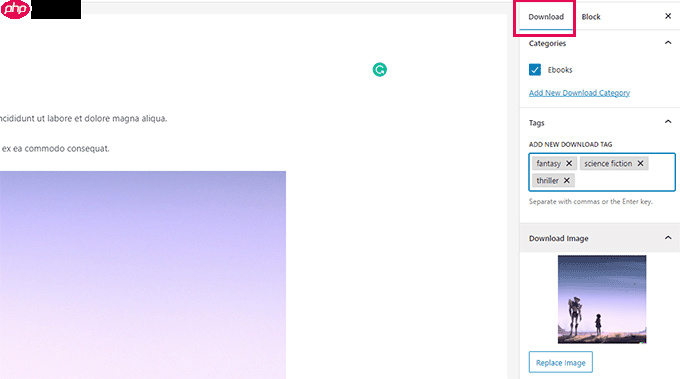
Task: Switch to the Download tab
Action: 546,17
